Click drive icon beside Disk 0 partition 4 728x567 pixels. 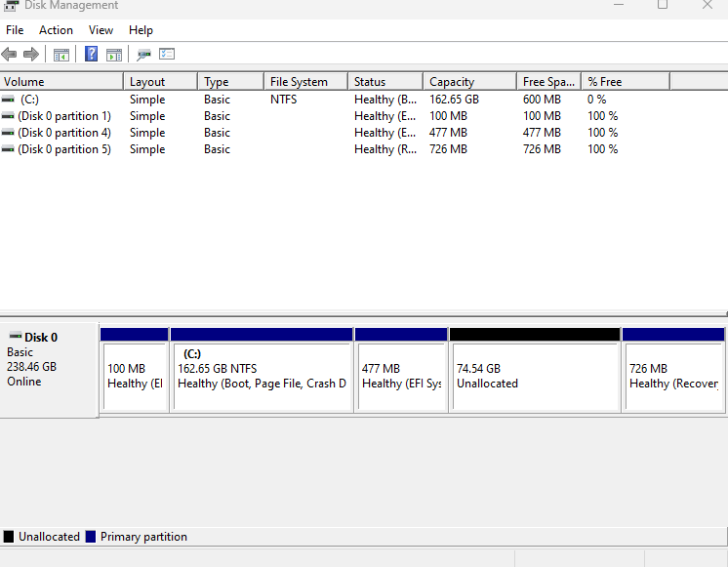(x=8, y=133)
